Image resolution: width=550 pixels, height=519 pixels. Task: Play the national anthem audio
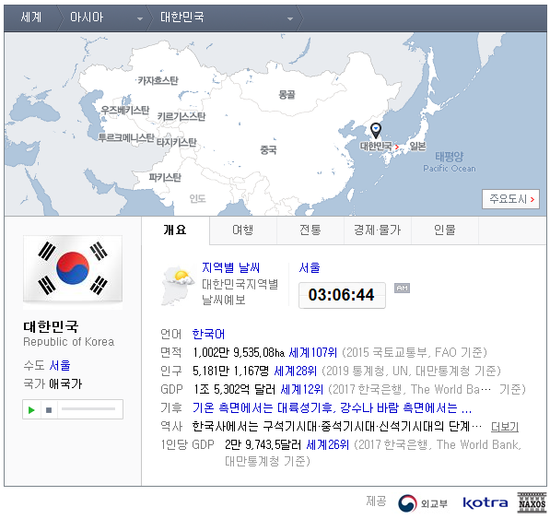[32, 410]
